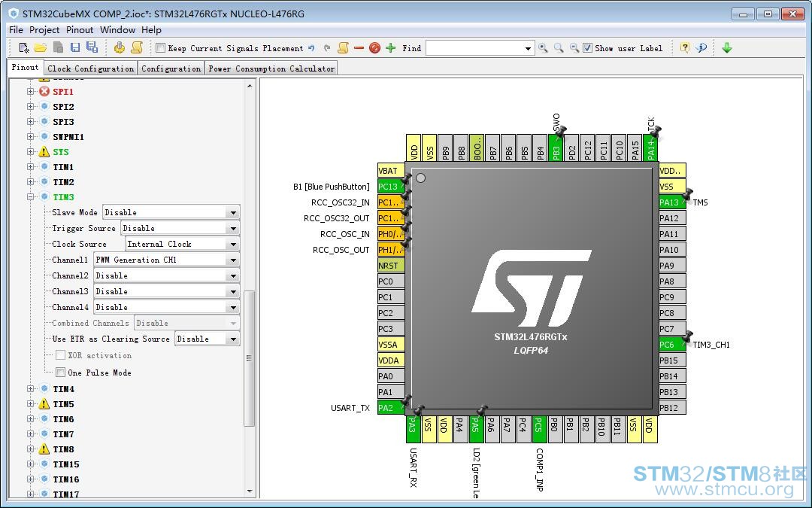Click the red minus collapse icon
This screenshot has width=812, height=508.
[x=359, y=48]
